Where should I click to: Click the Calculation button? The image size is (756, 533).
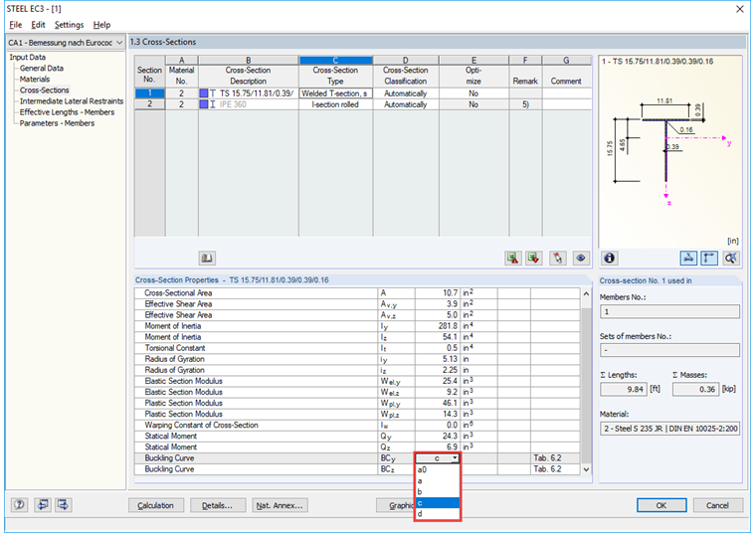tap(156, 505)
